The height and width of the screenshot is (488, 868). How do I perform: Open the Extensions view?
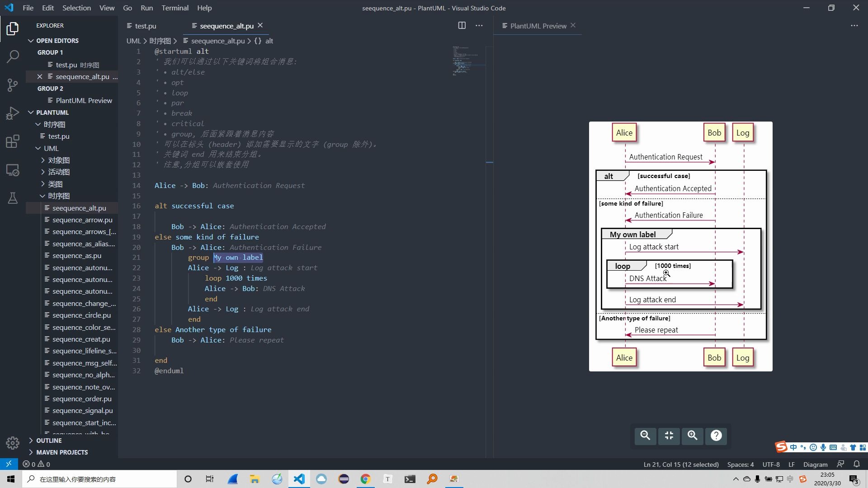[12, 141]
